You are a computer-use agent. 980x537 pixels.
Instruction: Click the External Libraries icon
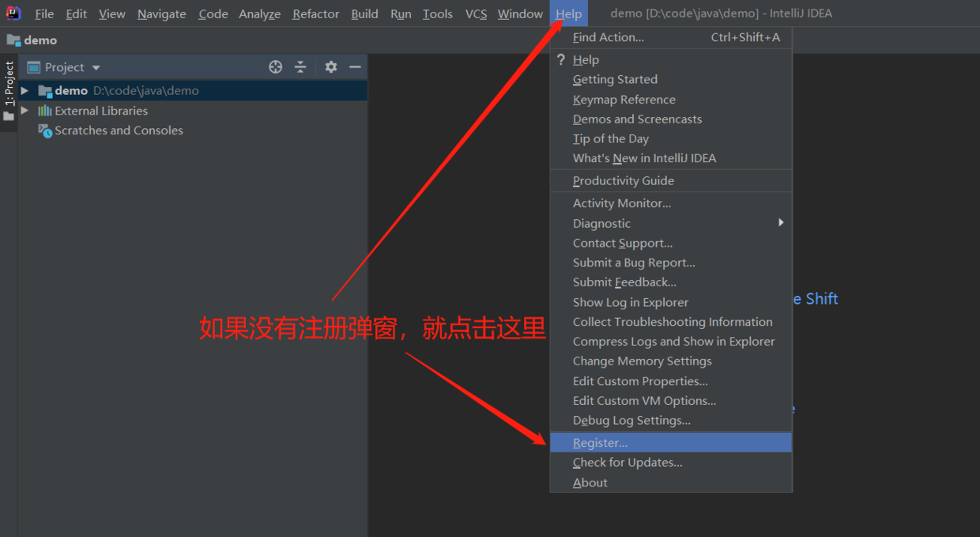pyautogui.click(x=45, y=111)
